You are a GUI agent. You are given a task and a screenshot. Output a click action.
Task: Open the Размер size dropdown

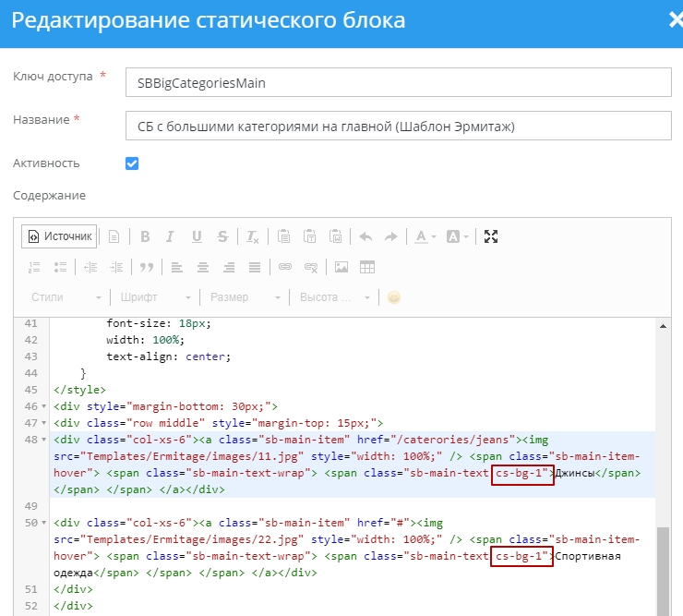[x=246, y=297]
